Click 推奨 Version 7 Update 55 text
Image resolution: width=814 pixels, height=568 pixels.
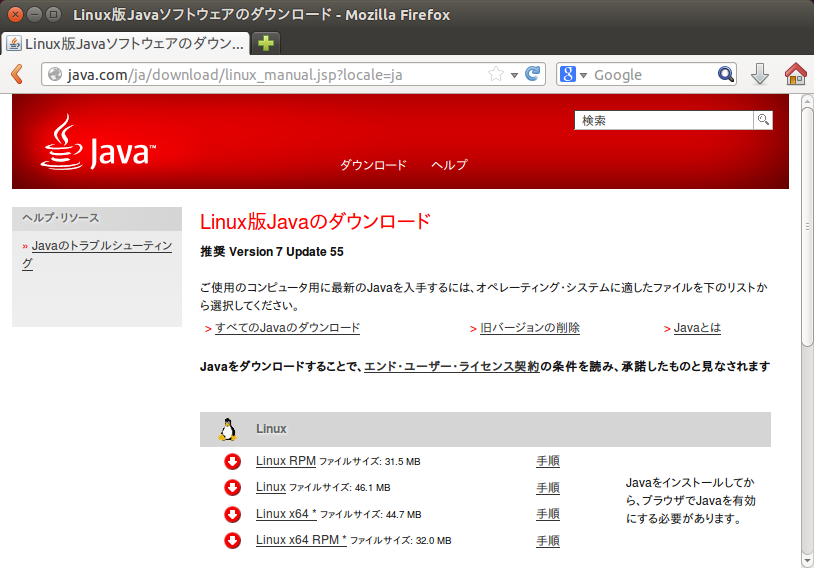tap(272, 252)
